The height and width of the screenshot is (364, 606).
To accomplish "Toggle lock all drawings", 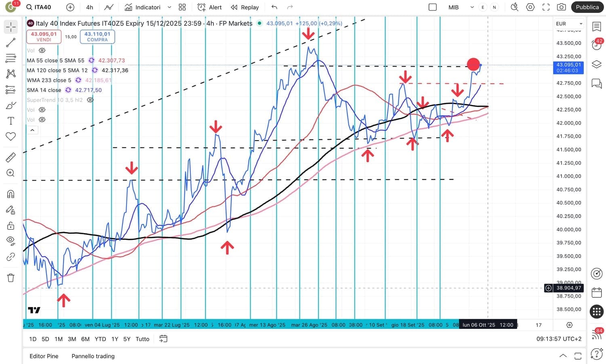I will (11, 225).
